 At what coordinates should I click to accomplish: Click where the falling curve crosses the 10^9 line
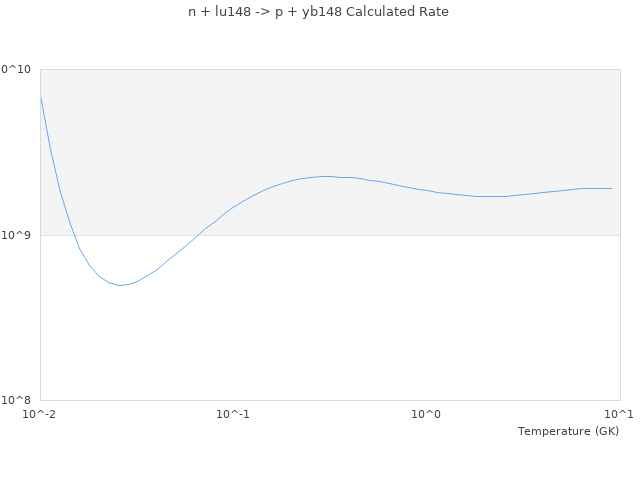[73, 235]
